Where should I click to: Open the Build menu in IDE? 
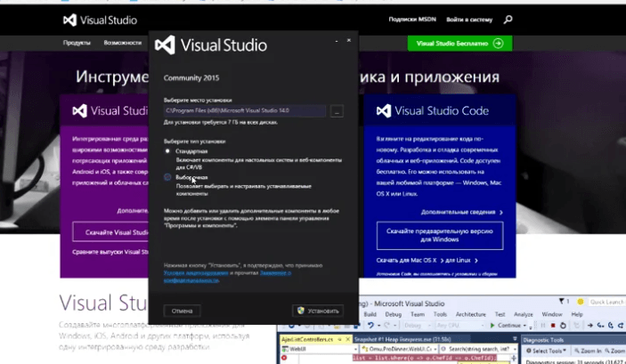click(370, 314)
